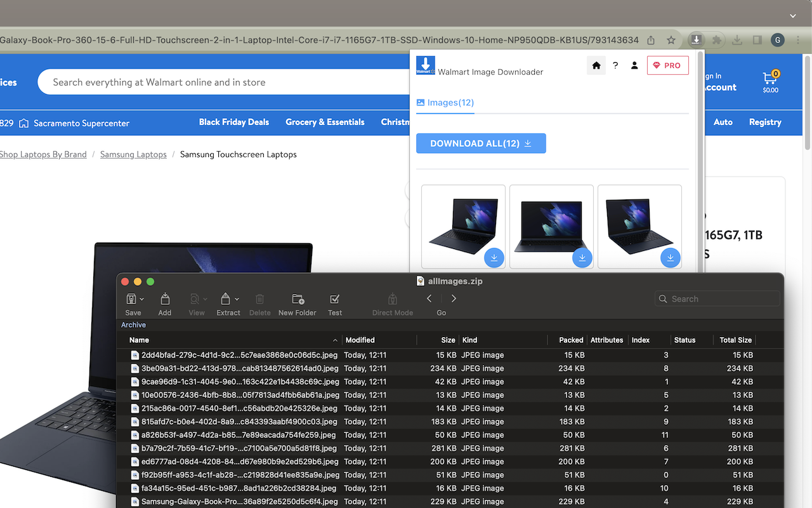Click the Save icon in archive toolbar
Image resolution: width=812 pixels, height=508 pixels.
pos(131,298)
